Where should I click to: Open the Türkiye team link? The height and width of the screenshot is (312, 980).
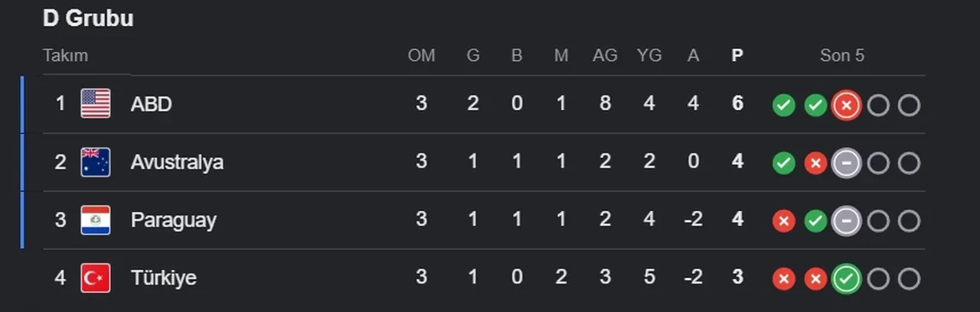coord(163,278)
